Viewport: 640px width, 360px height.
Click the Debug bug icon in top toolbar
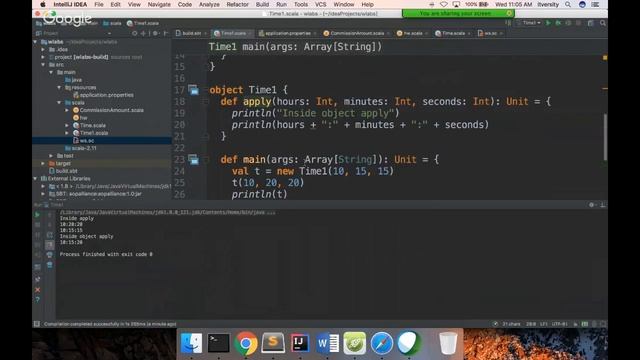tap(558, 23)
